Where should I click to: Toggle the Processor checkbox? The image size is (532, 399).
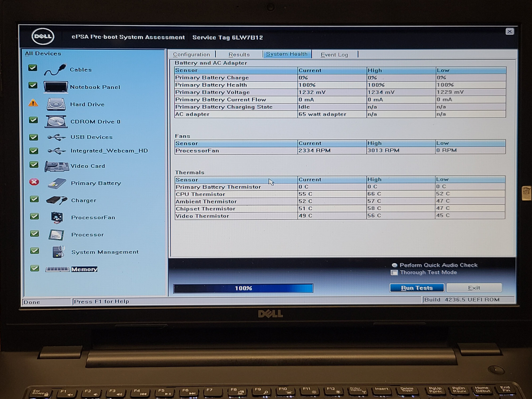(x=34, y=233)
